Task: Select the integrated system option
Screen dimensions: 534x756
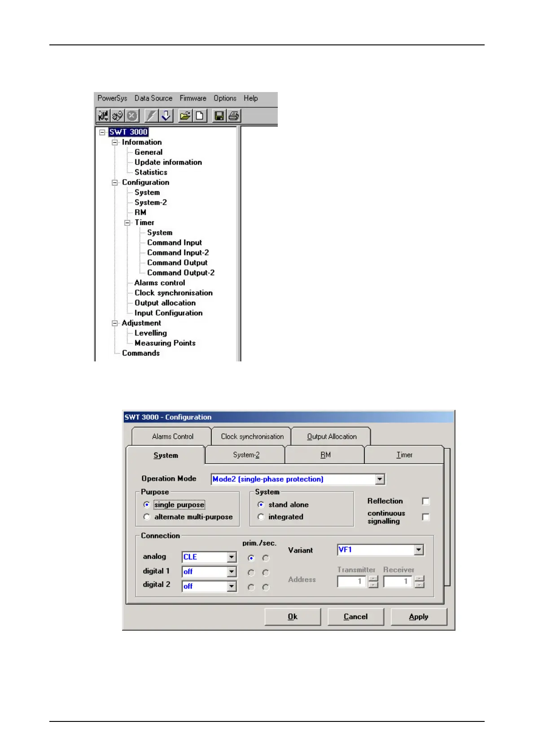Action: click(261, 517)
